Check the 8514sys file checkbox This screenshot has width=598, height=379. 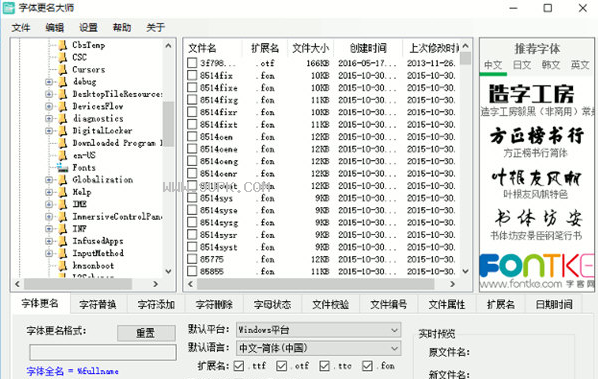[x=192, y=198]
